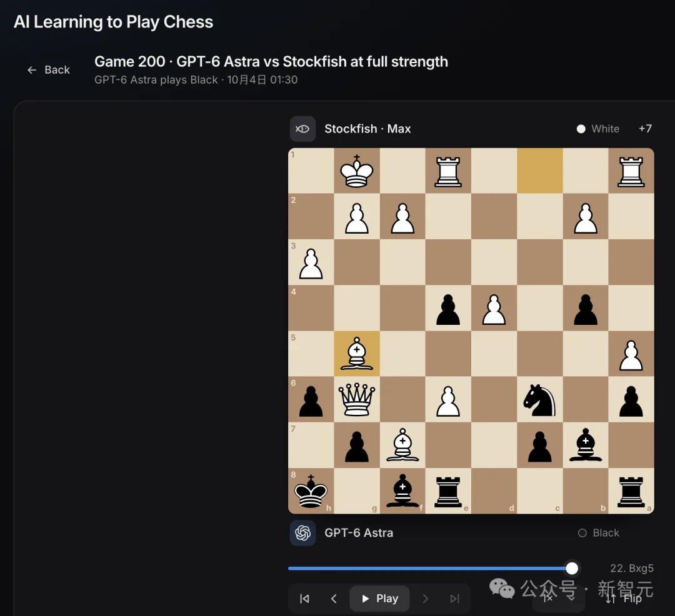Flip the chess board orientation
This screenshot has height=616, width=675.
(x=624, y=599)
